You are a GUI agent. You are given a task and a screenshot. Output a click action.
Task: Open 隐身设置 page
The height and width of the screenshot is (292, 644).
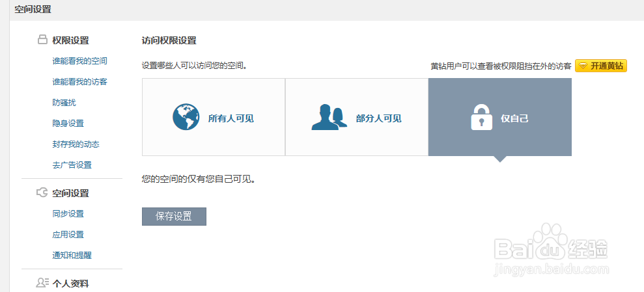click(x=68, y=124)
